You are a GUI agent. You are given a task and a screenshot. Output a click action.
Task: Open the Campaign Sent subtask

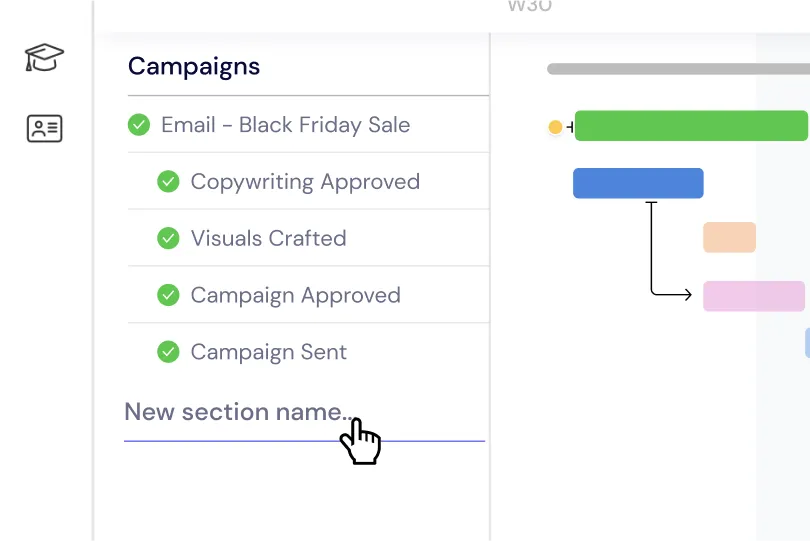[x=268, y=352]
